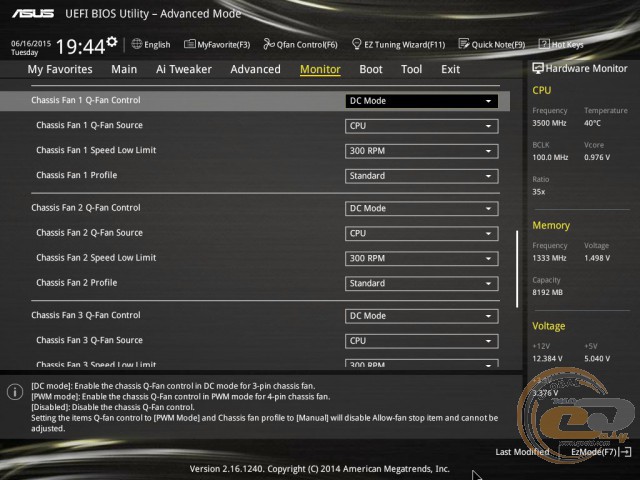Viewport: 640px width, 480px height.
Task: Click +12V voltage value 12.384 V
Action: (x=547, y=358)
